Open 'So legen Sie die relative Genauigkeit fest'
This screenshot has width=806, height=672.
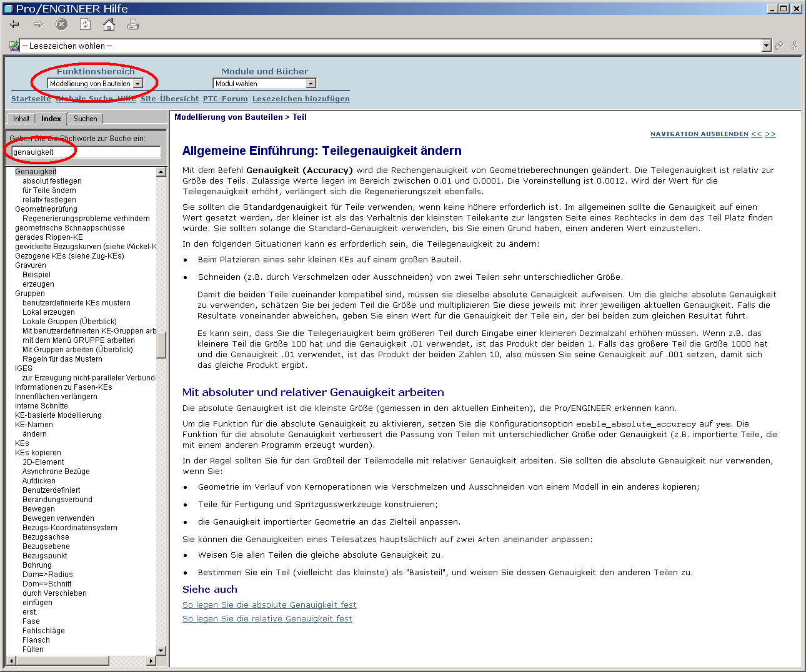267,618
